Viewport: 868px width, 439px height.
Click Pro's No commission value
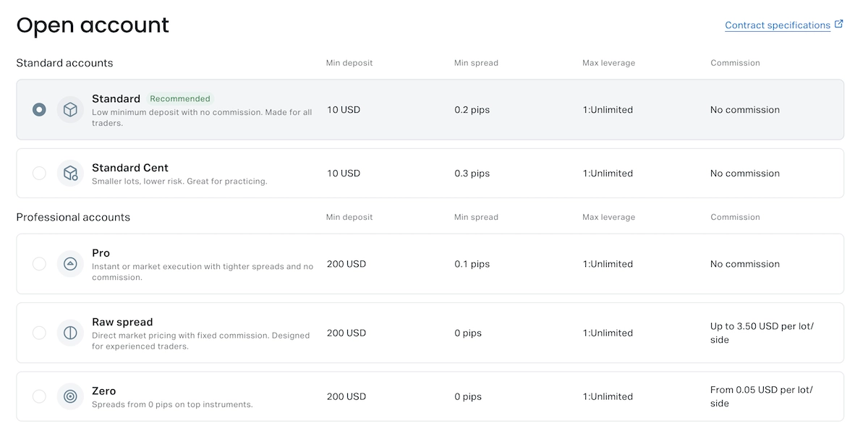745,264
